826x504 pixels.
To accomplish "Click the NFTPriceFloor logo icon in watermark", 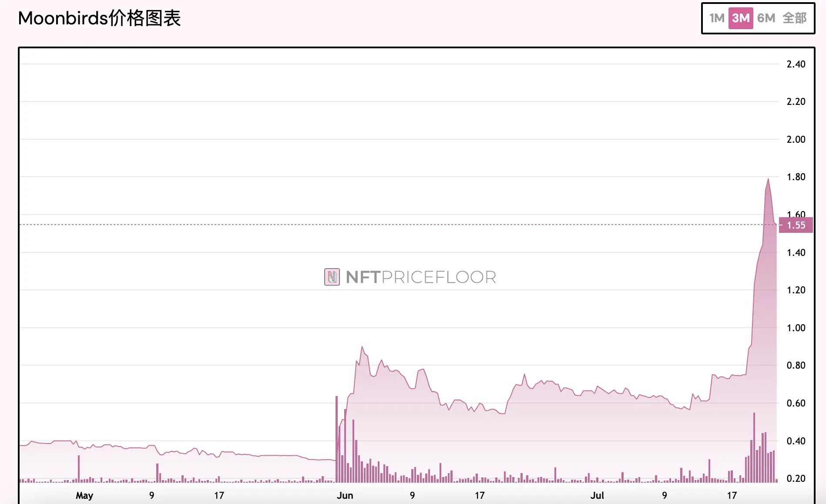I will click(332, 277).
